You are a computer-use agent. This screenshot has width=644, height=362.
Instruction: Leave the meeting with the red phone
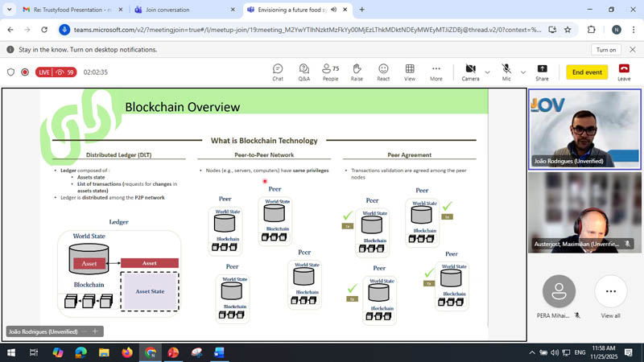pos(624,72)
